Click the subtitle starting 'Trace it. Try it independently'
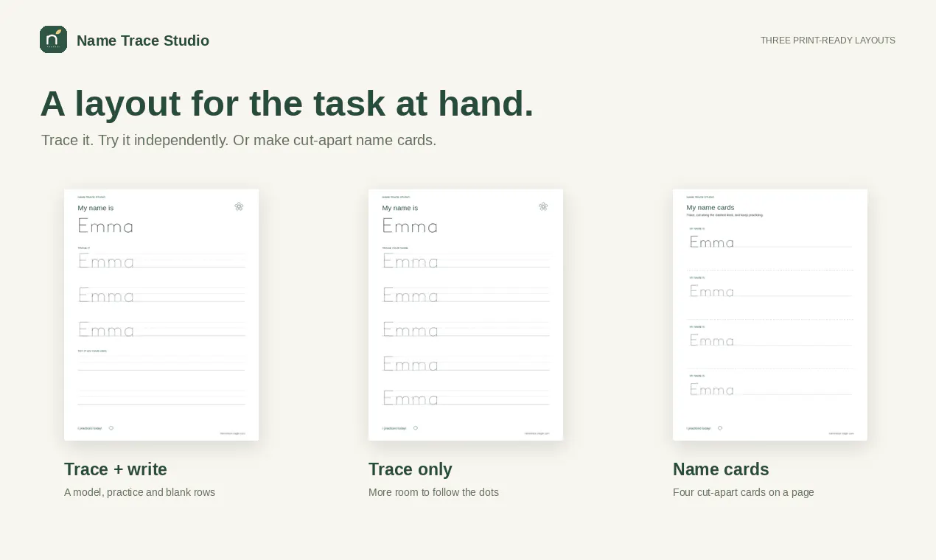 coord(239,140)
